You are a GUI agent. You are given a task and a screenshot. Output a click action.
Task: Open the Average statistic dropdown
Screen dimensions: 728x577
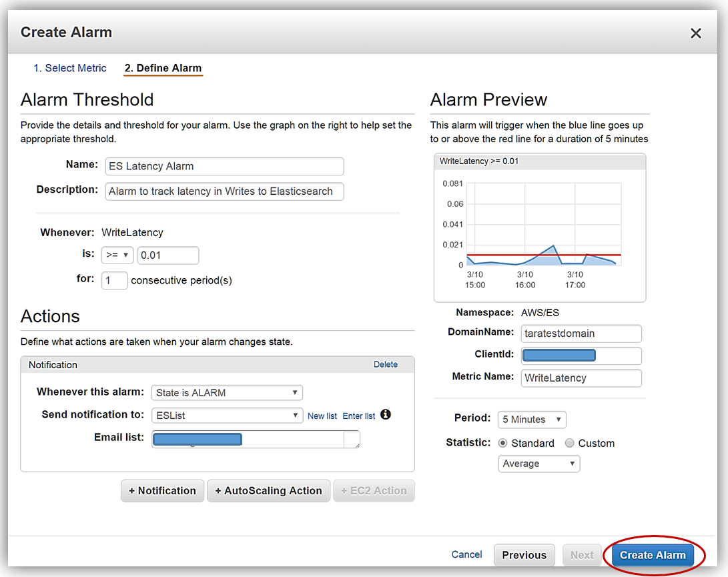coord(538,464)
